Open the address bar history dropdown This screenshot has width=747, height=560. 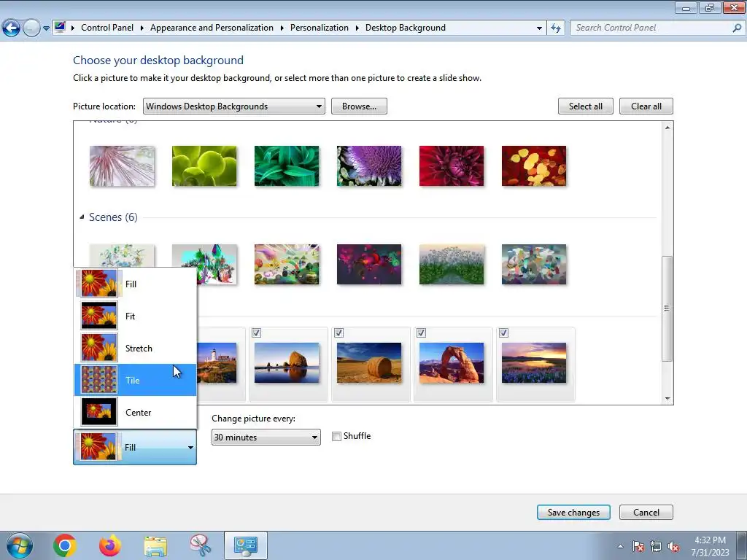pos(539,28)
